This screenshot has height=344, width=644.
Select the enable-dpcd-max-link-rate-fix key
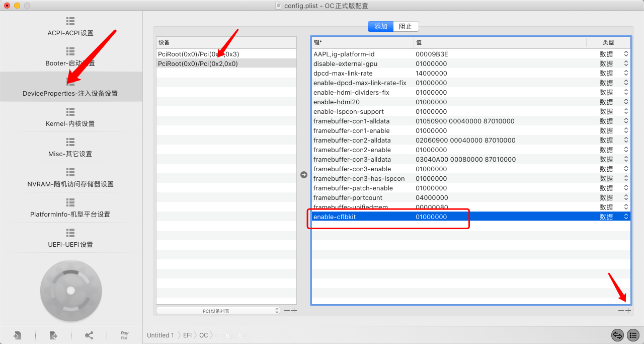(360, 83)
